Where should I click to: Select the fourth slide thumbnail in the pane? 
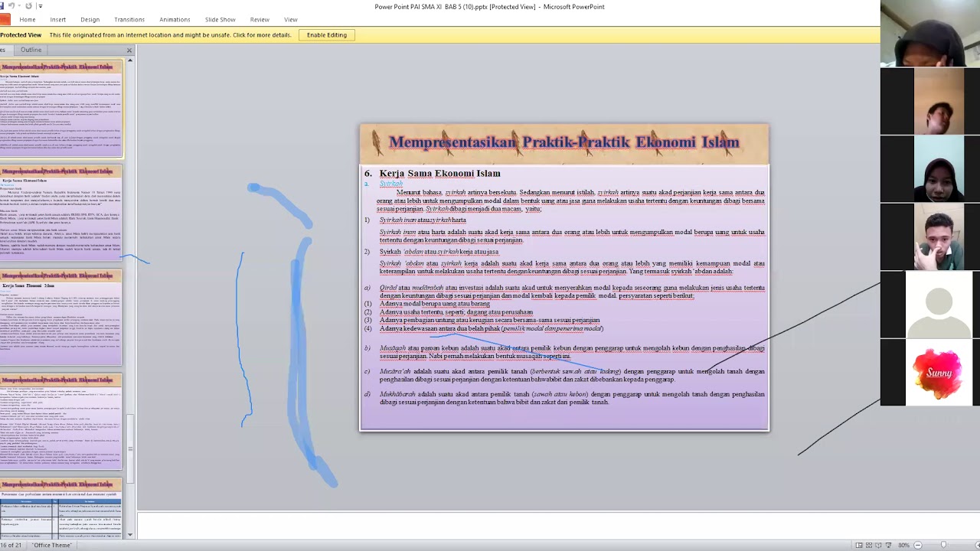[x=61, y=422]
